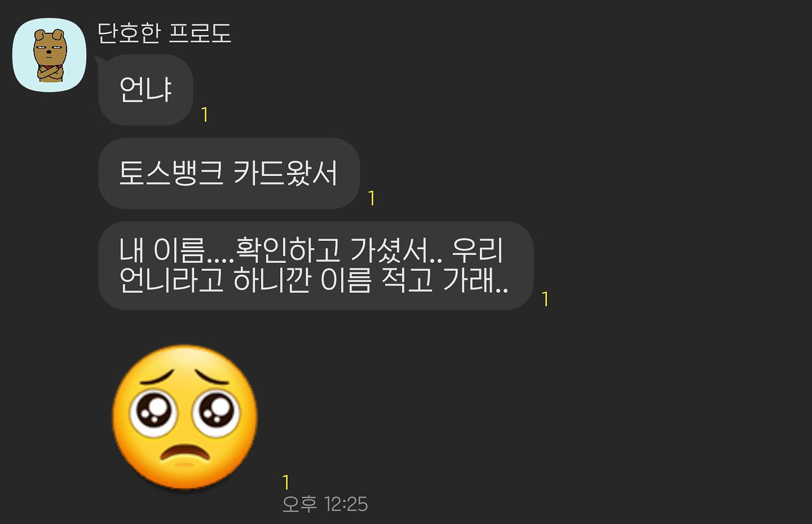Click the word 카드왔서 in the message
This screenshot has height=524, width=812.
pos(285,173)
